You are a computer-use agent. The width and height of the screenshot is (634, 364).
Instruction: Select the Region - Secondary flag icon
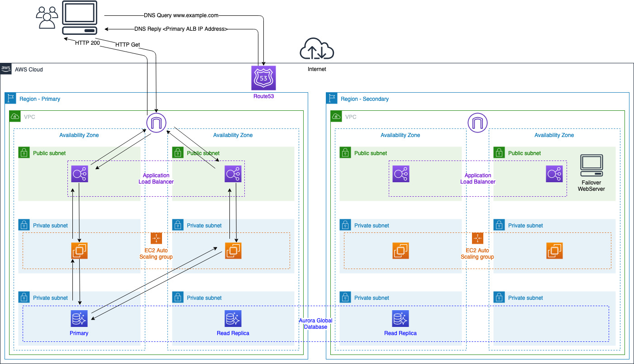click(x=332, y=99)
